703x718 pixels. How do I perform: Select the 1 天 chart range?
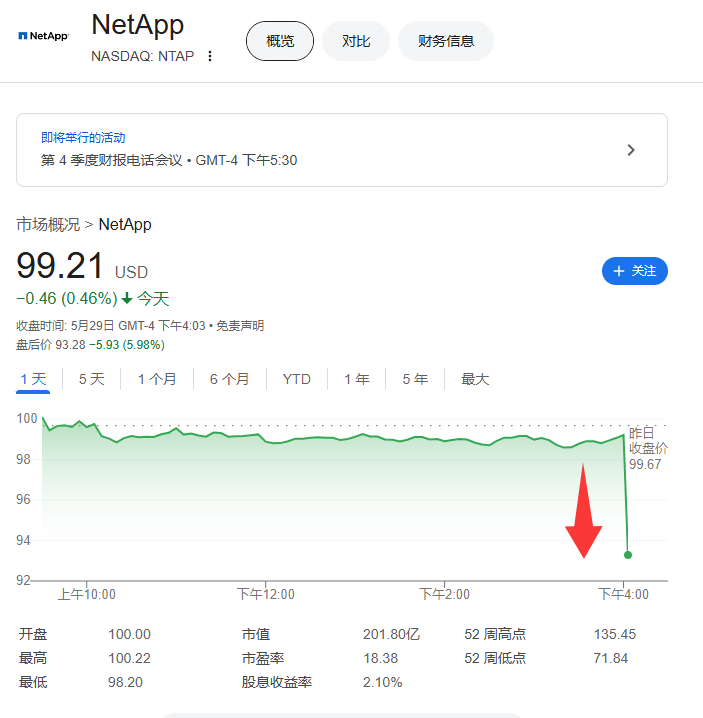point(33,379)
